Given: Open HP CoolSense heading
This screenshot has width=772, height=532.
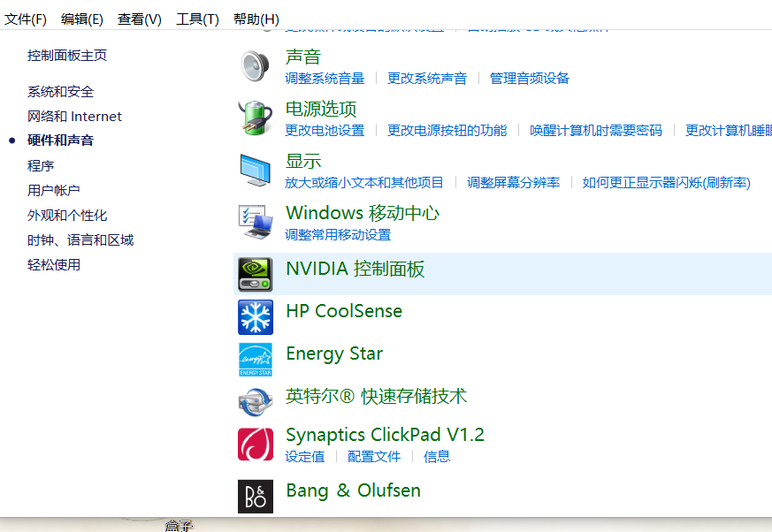Looking at the screenshot, I should [344, 311].
